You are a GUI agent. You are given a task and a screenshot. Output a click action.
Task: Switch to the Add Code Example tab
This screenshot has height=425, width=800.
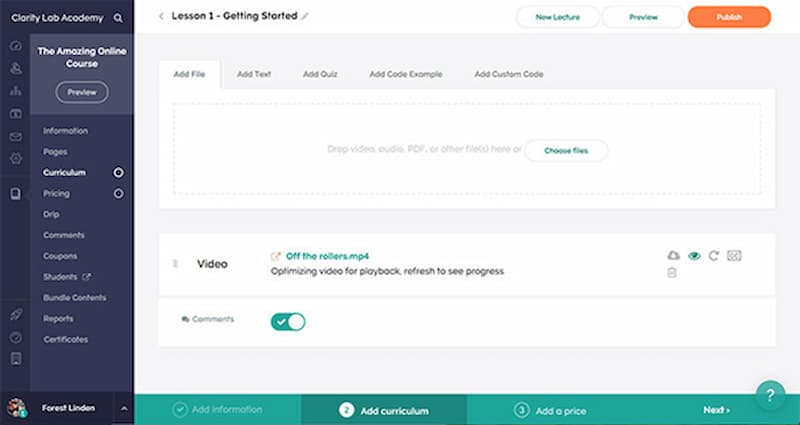(x=406, y=74)
